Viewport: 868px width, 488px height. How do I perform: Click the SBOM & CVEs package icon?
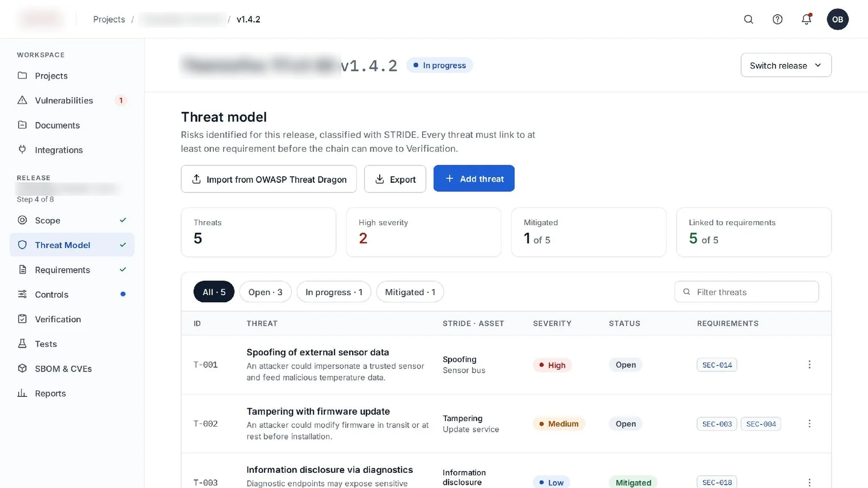(22, 368)
